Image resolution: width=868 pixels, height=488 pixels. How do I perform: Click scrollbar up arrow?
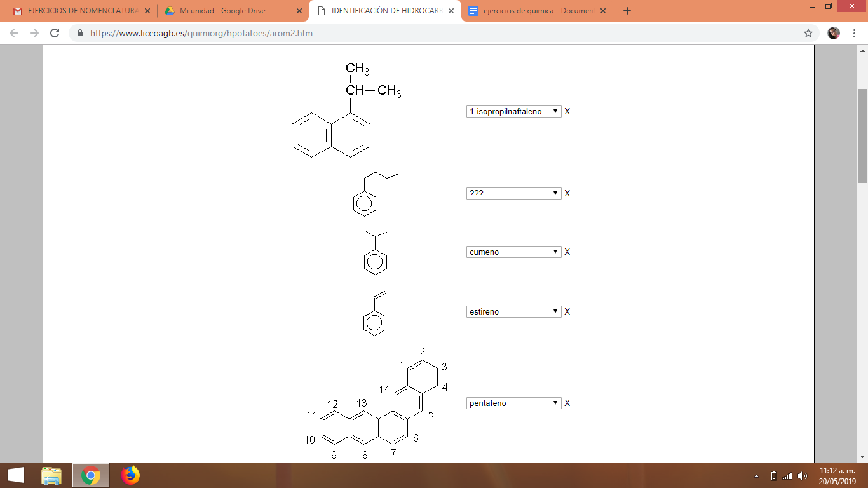[x=862, y=51]
